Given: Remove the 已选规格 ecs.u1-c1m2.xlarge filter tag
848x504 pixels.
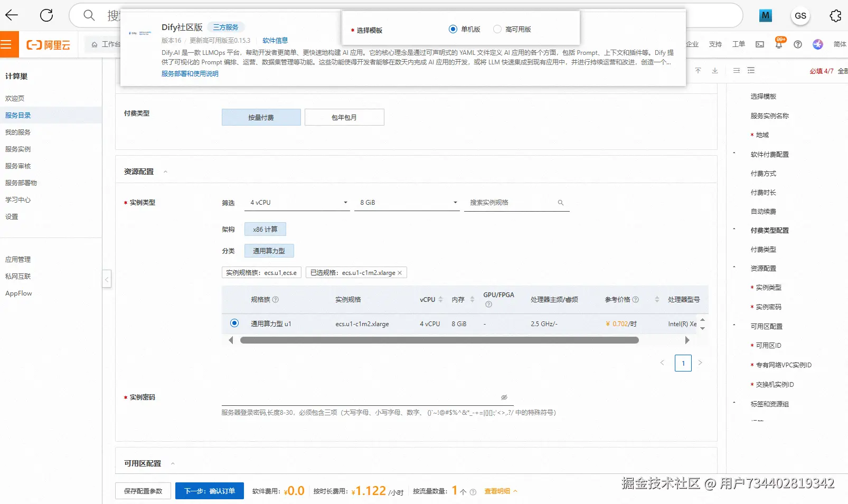Looking at the screenshot, I should (400, 273).
